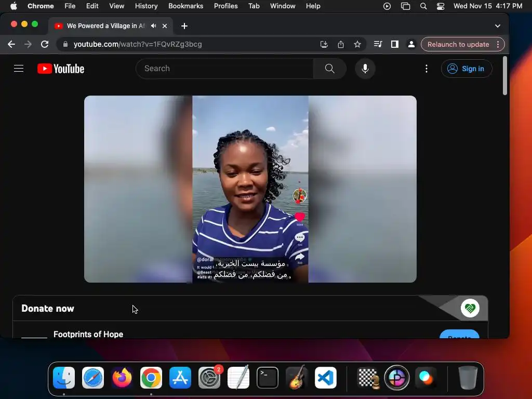Expand the tab search chevron
Image resolution: width=532 pixels, height=399 pixels.
point(497,26)
